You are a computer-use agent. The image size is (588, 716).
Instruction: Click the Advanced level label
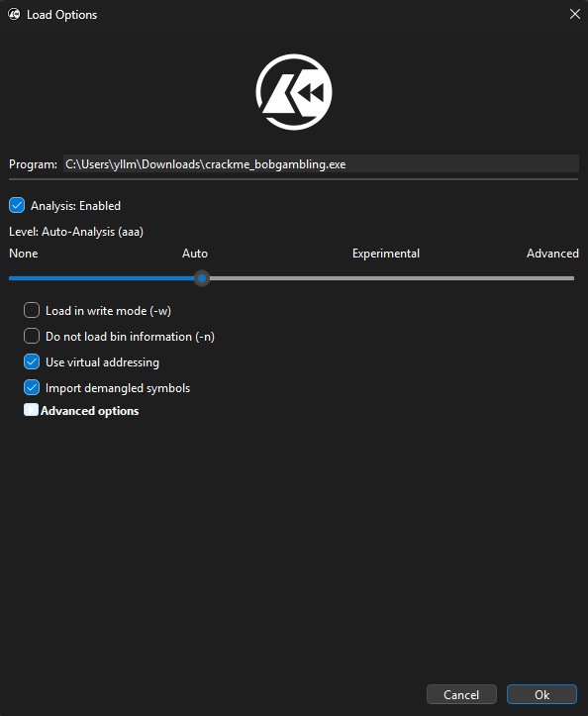(x=552, y=254)
